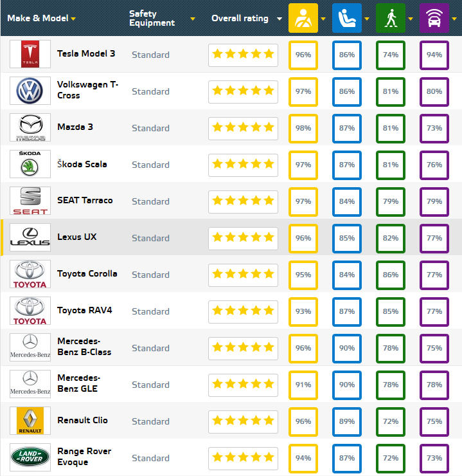Click the Volkswagen logo
The width and height of the screenshot is (462, 476).
pos(30,91)
